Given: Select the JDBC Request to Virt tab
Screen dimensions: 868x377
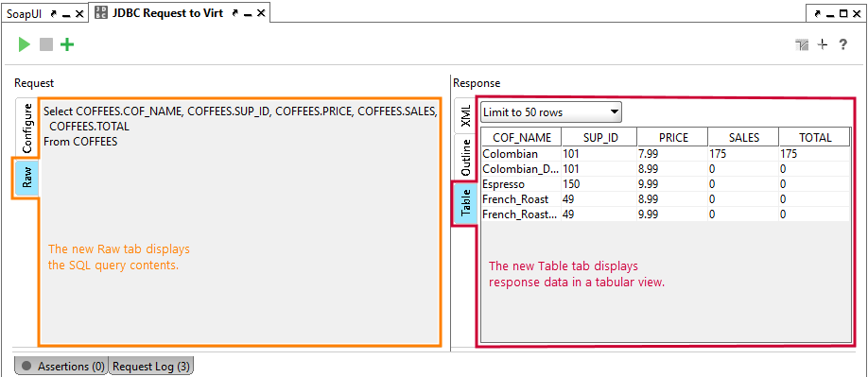Looking at the screenshot, I should pyautogui.click(x=167, y=13).
